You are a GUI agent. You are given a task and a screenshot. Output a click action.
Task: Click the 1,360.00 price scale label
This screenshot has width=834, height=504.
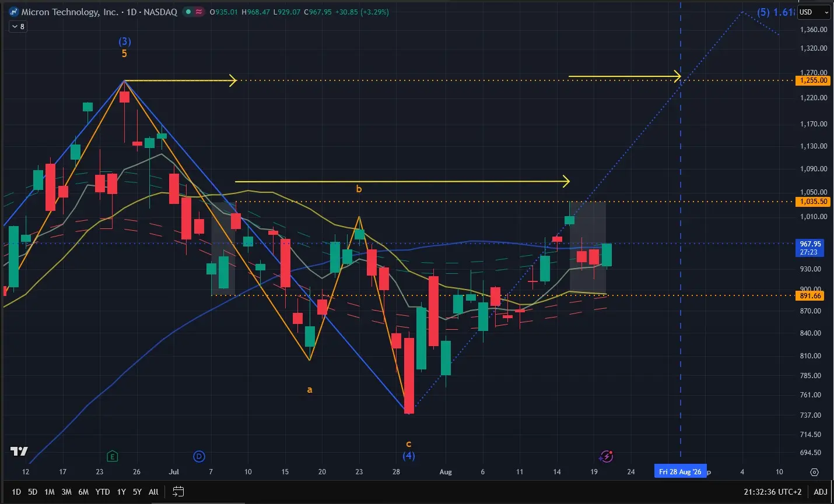tap(814, 29)
